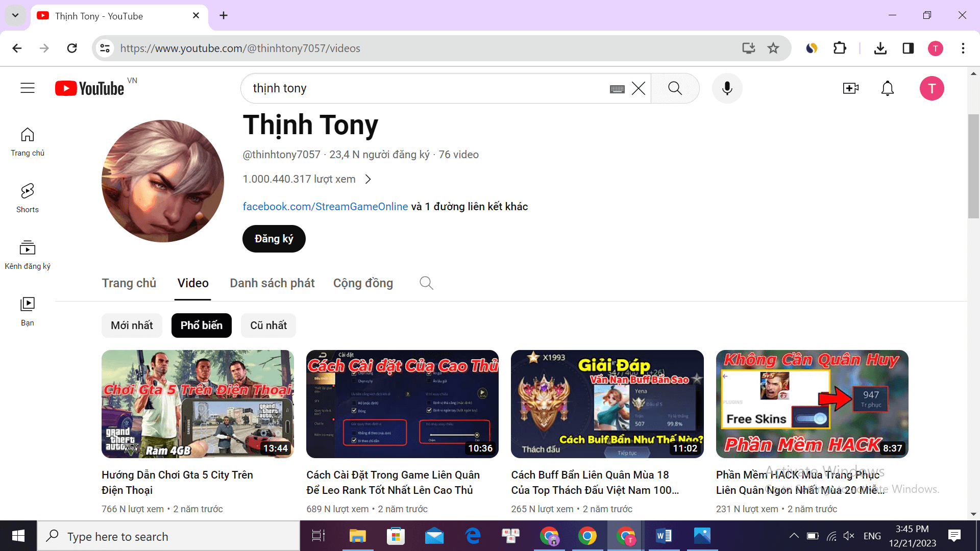Open the Danh sách phát tab

(272, 283)
